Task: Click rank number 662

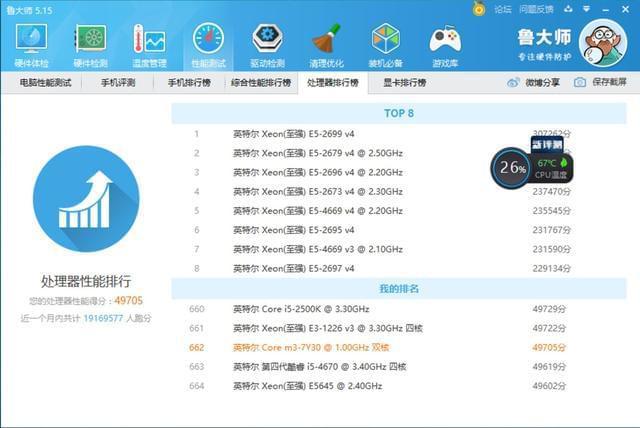Action: [196, 347]
